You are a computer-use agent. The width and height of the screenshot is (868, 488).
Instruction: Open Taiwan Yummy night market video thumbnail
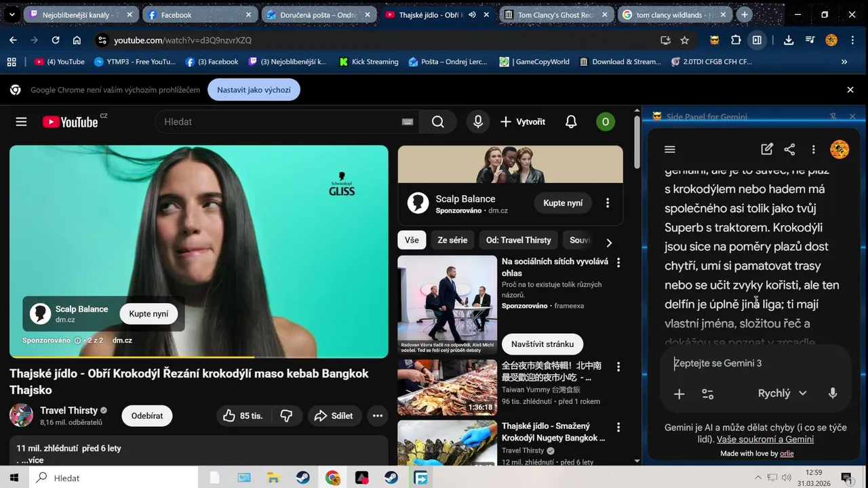pos(447,387)
